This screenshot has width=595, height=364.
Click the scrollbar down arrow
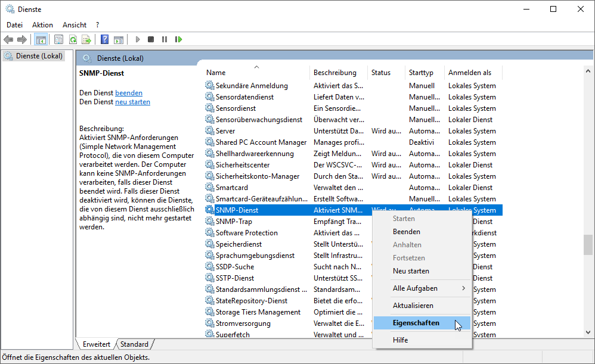588,332
